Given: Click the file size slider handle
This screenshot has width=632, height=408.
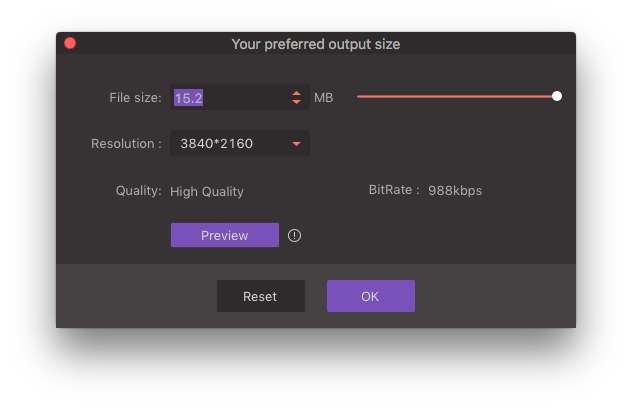Looking at the screenshot, I should pos(557,97).
